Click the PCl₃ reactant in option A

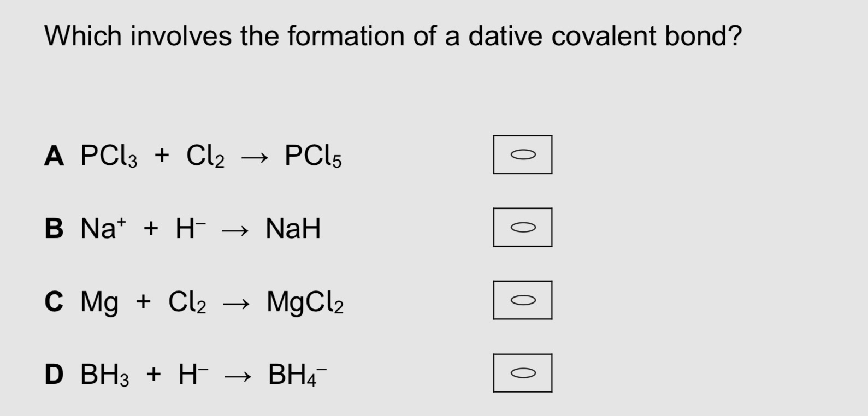click(x=109, y=157)
